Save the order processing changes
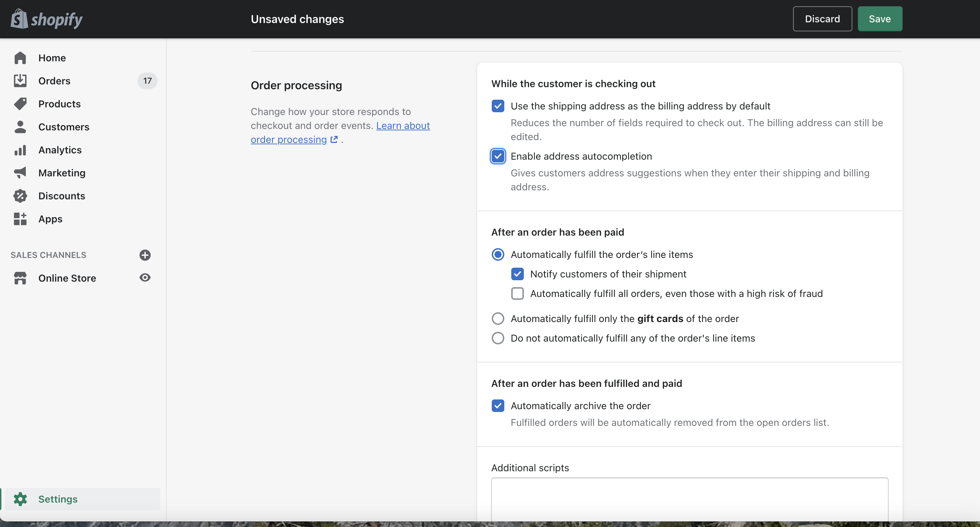The width and height of the screenshot is (980, 527). (880, 19)
